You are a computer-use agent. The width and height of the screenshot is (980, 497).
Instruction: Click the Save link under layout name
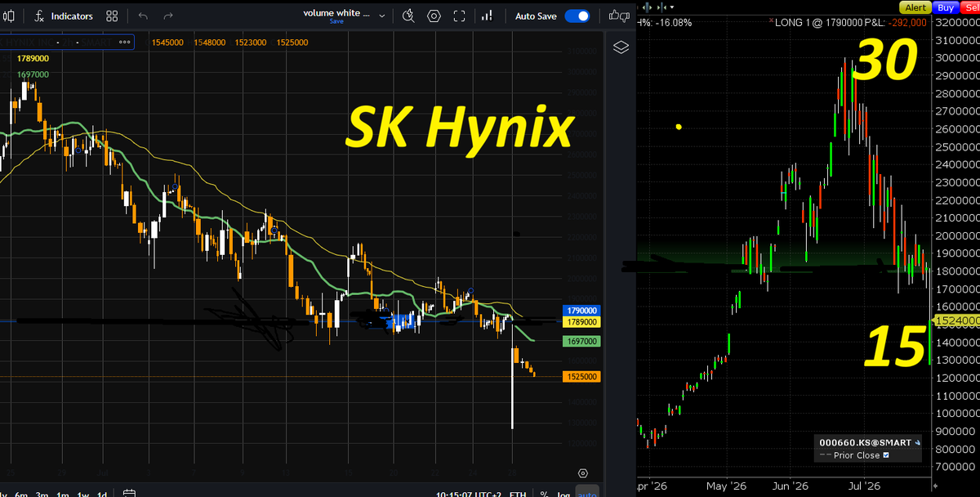coord(336,22)
